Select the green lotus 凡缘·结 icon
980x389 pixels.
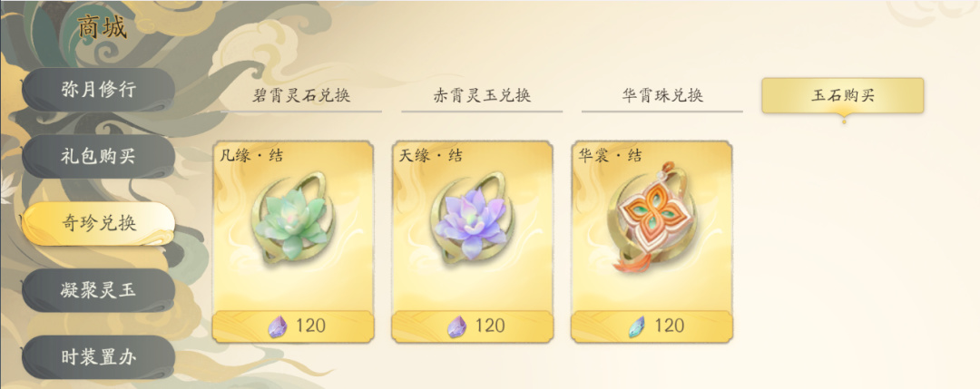(x=292, y=218)
